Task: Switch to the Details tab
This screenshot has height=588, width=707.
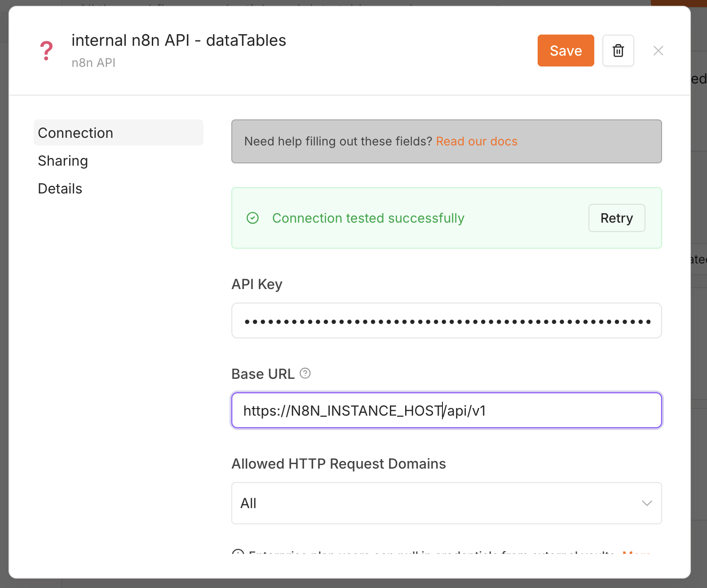Action: pyautogui.click(x=60, y=189)
